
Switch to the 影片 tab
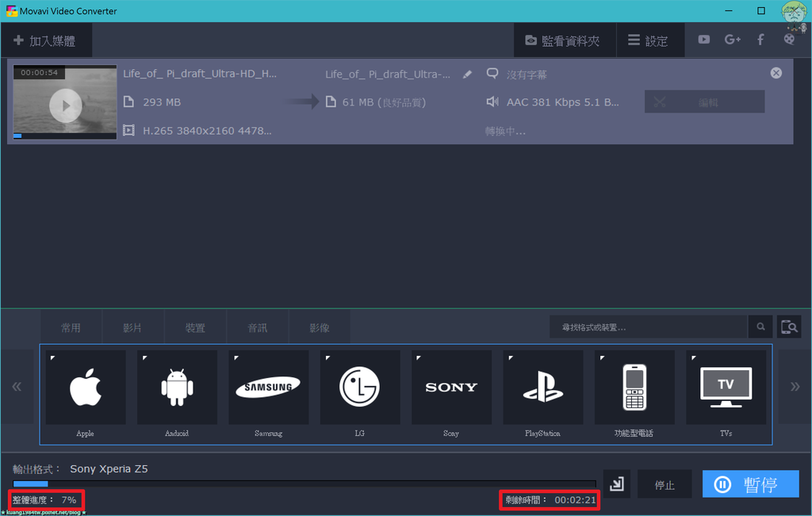point(132,327)
